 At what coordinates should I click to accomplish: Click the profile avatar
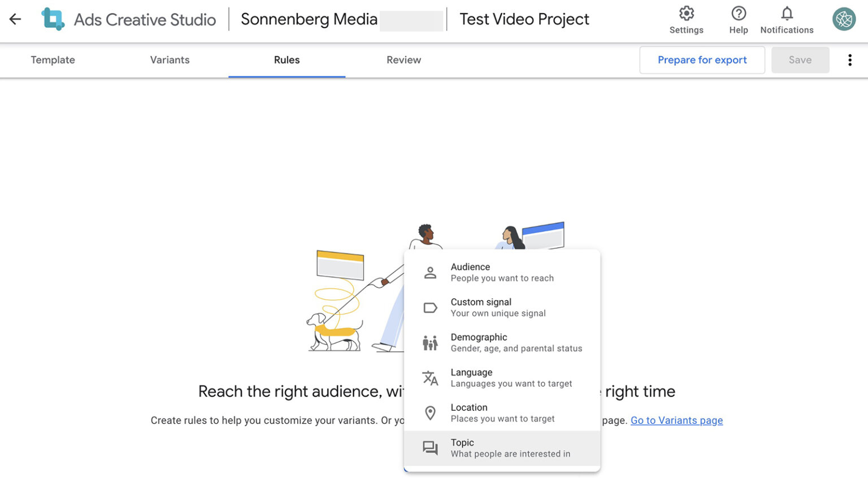coord(844,19)
